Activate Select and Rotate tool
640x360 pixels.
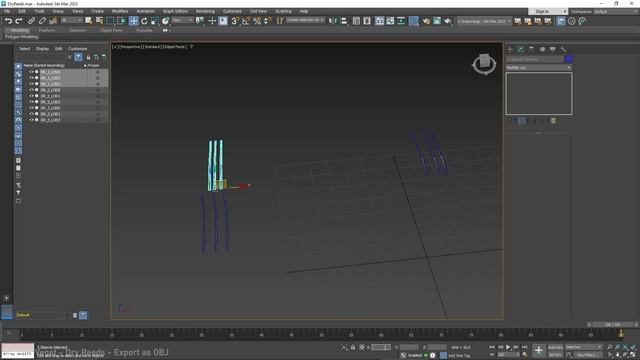(x=144, y=21)
